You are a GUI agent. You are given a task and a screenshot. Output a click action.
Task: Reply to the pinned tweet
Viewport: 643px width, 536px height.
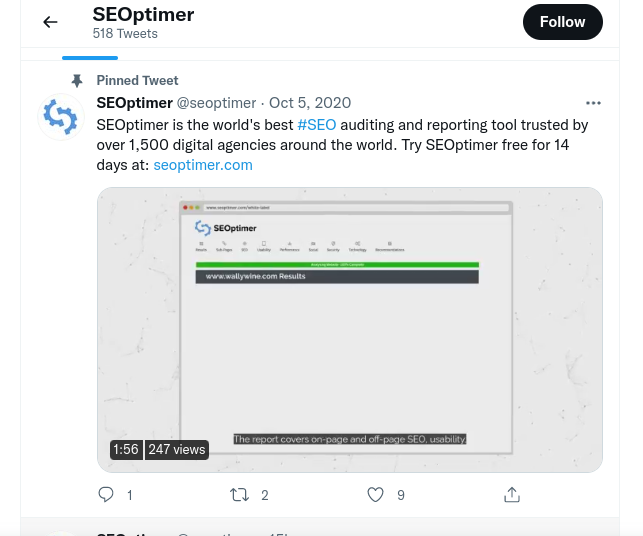coord(107,495)
